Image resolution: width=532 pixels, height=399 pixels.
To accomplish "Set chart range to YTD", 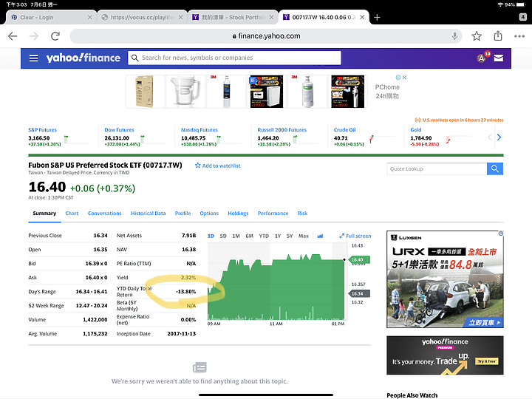I will [264, 236].
